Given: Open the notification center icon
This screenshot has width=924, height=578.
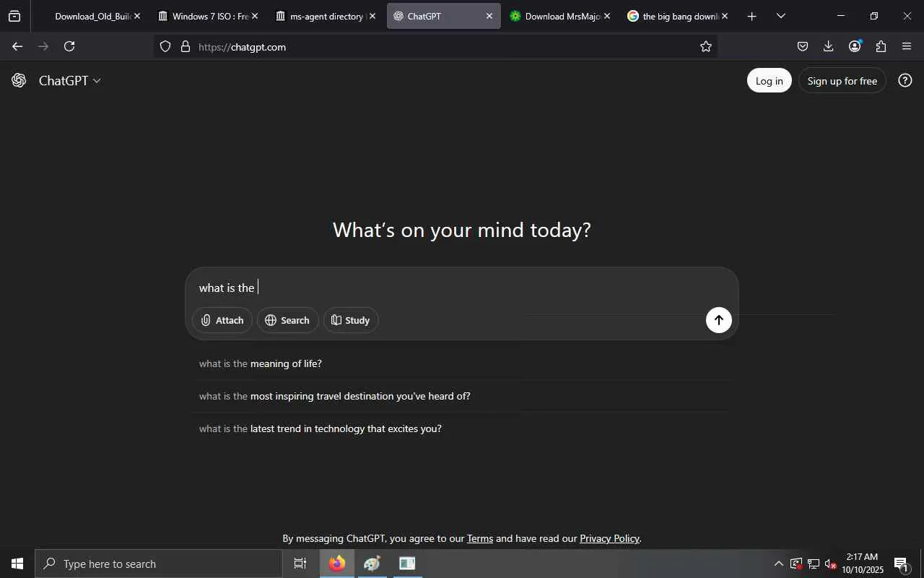Looking at the screenshot, I should (x=902, y=564).
